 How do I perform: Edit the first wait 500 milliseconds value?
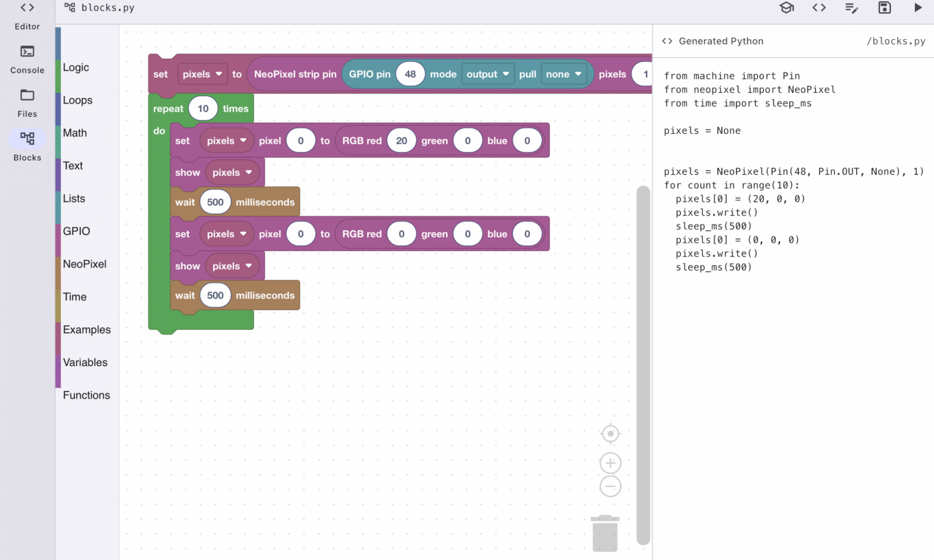tap(215, 202)
